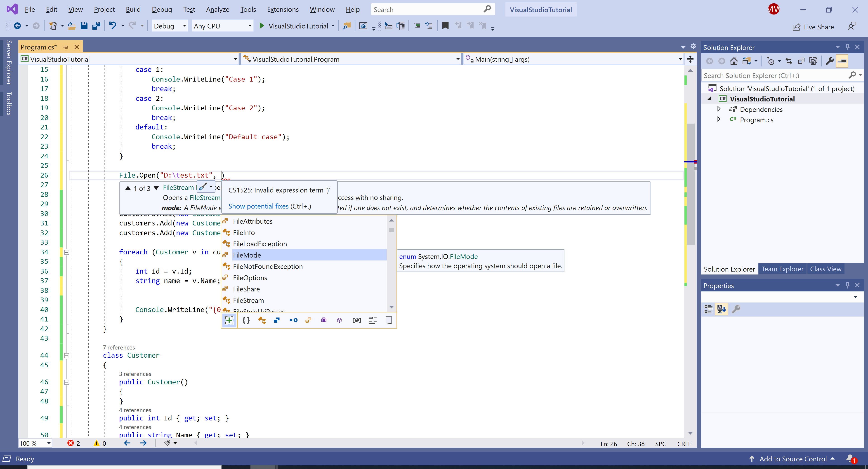Open Properties wrench icon in Solution Explorer
The height and width of the screenshot is (469, 868).
[830, 61]
